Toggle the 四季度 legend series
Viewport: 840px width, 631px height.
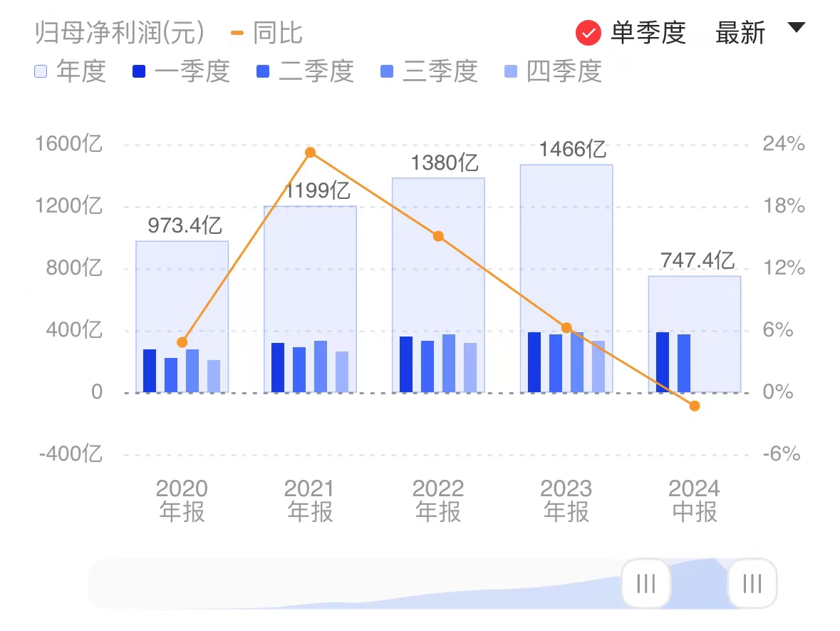coord(554,71)
